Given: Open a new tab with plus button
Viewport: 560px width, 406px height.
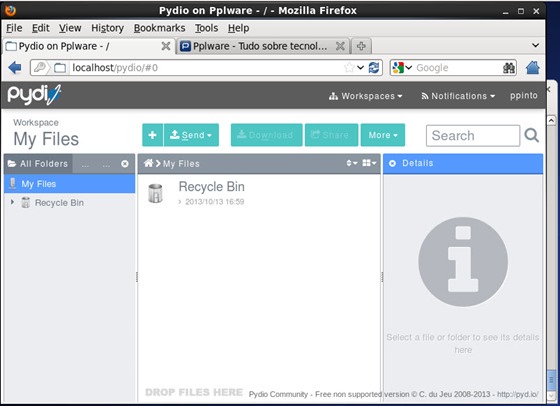Looking at the screenshot, I should (361, 46).
